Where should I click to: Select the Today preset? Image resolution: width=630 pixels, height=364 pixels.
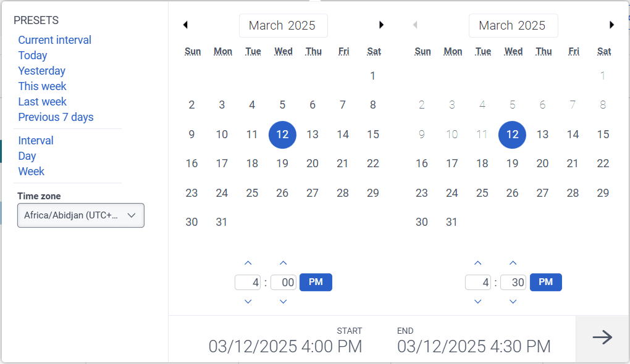32,55
